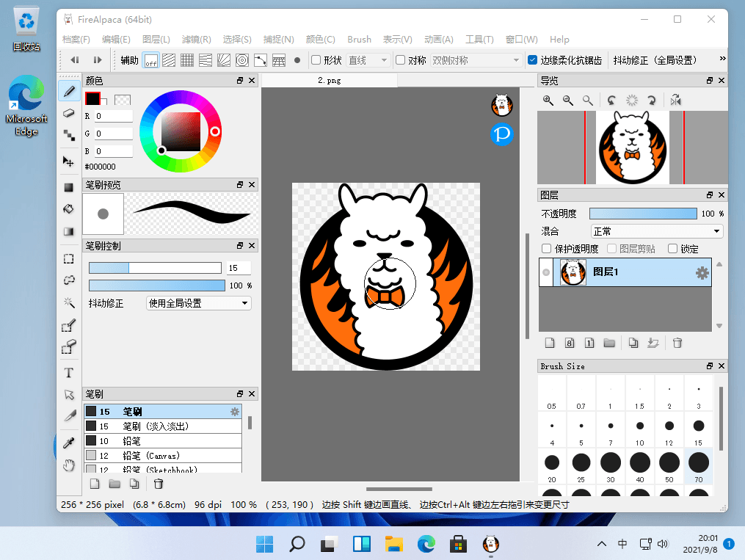
Task: Select the Hand tool
Action: 69,465
